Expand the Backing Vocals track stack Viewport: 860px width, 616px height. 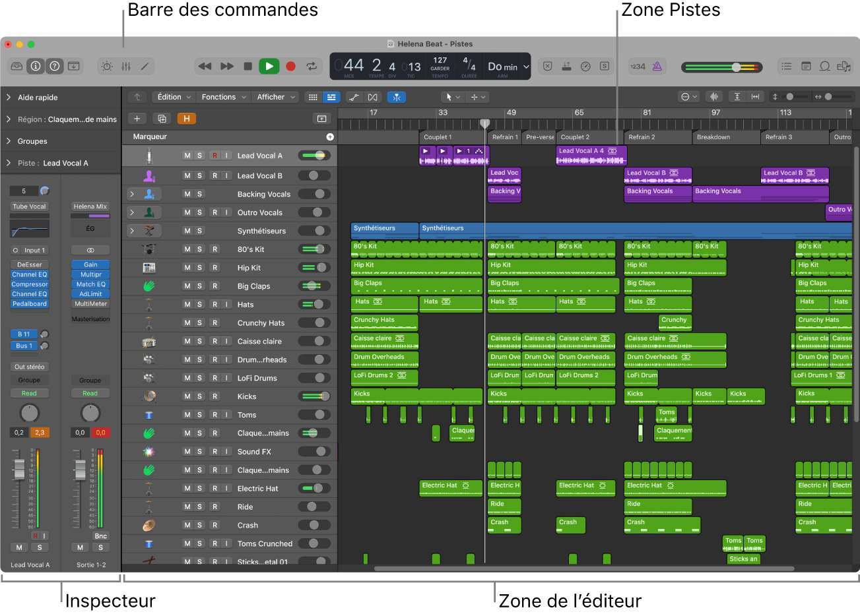coord(131,193)
